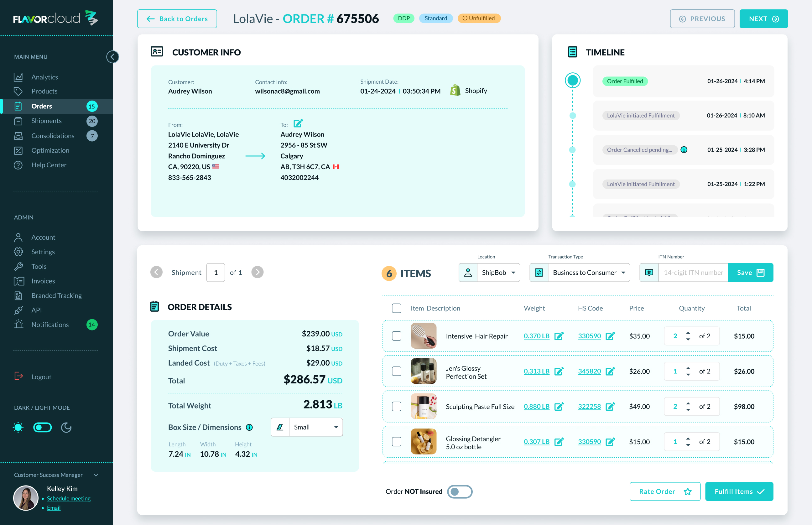Edit HS code of Glossing Detangler row
Image resolution: width=812 pixels, height=525 pixels.
[610, 442]
